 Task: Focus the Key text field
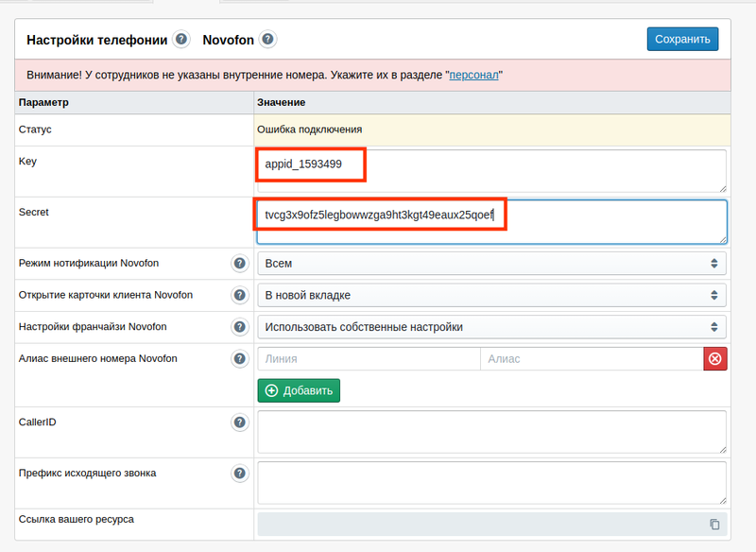click(x=491, y=171)
